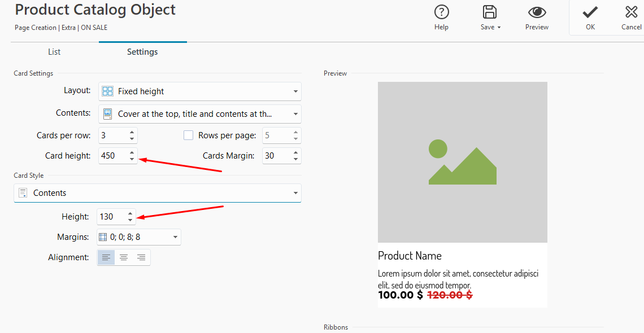Click the product image placeholder in preview
Screen dimensions: 644x333
click(462, 163)
